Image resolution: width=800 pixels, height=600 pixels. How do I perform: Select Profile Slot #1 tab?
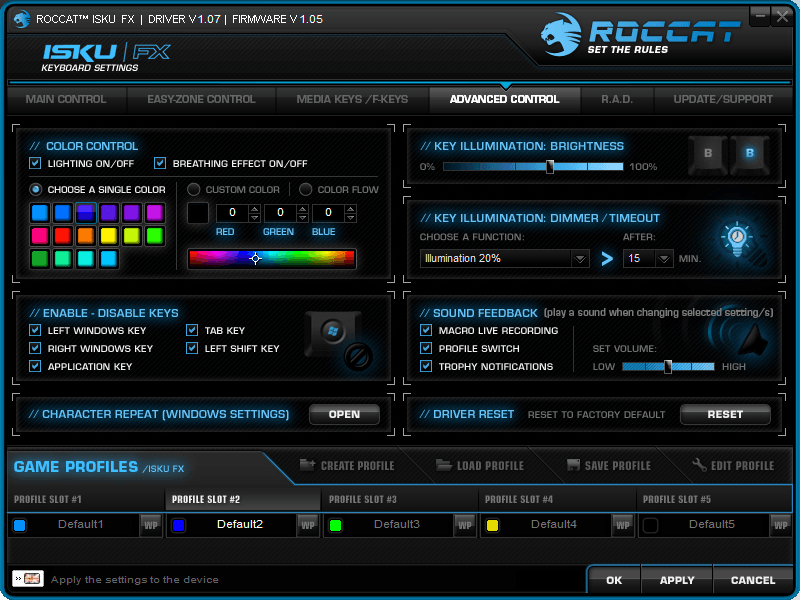coord(86,499)
